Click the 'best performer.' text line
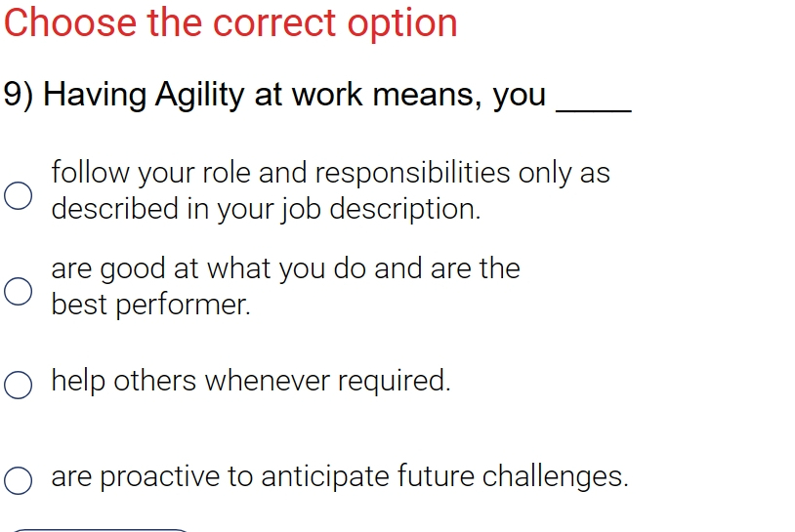 151,305
